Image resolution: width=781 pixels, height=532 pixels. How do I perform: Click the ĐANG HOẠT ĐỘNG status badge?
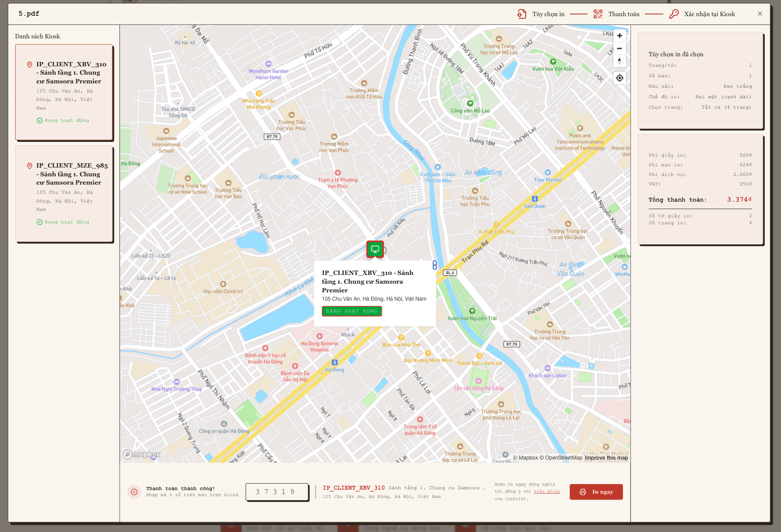[352, 311]
